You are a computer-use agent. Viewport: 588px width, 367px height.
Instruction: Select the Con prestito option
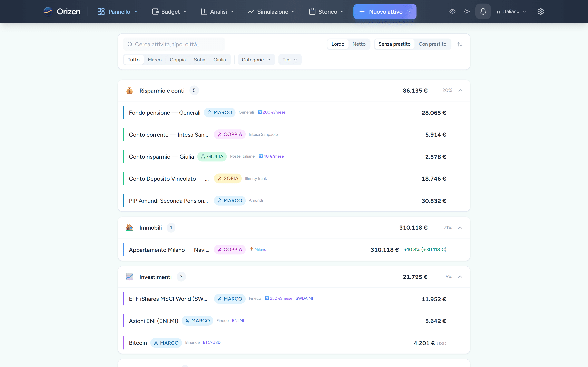click(432, 44)
